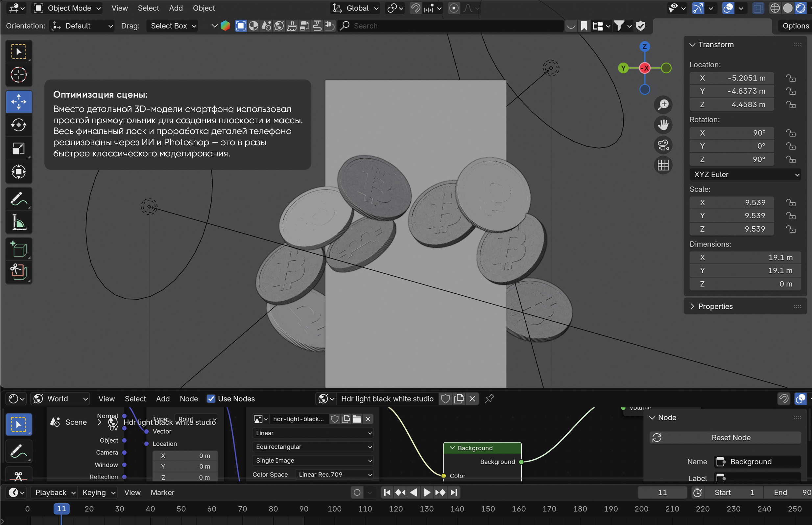
Task: Click the zoom viewport magnifier icon
Action: pyautogui.click(x=663, y=105)
